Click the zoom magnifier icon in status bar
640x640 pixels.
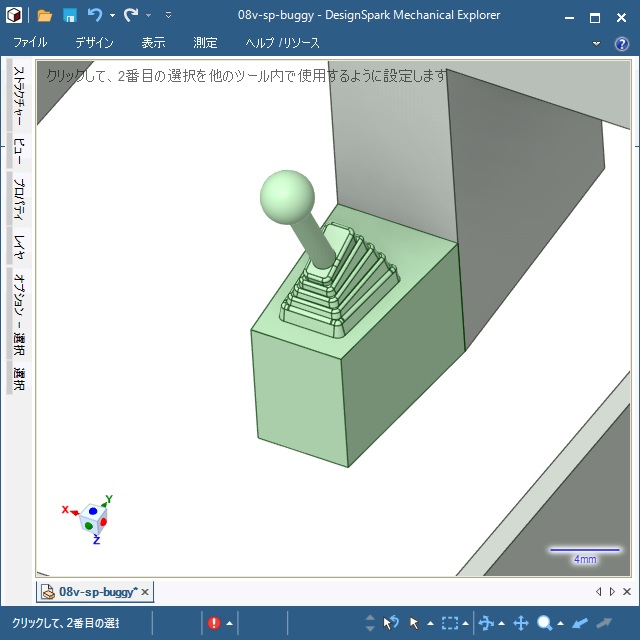pyautogui.click(x=545, y=623)
